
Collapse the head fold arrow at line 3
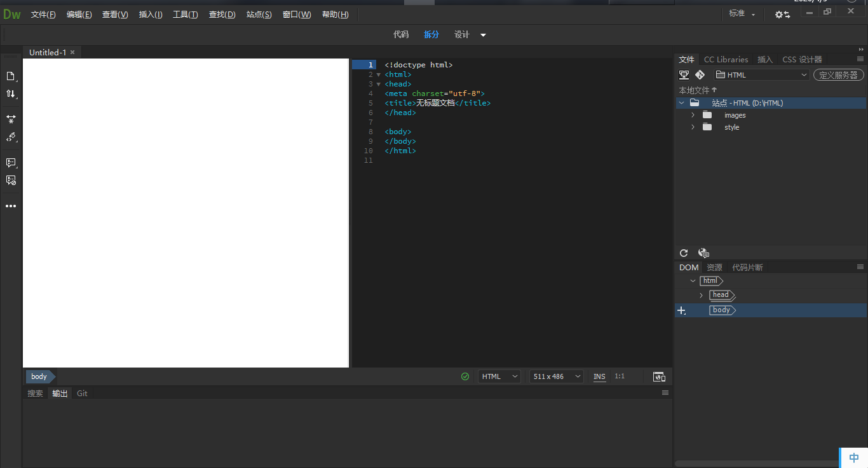click(379, 84)
